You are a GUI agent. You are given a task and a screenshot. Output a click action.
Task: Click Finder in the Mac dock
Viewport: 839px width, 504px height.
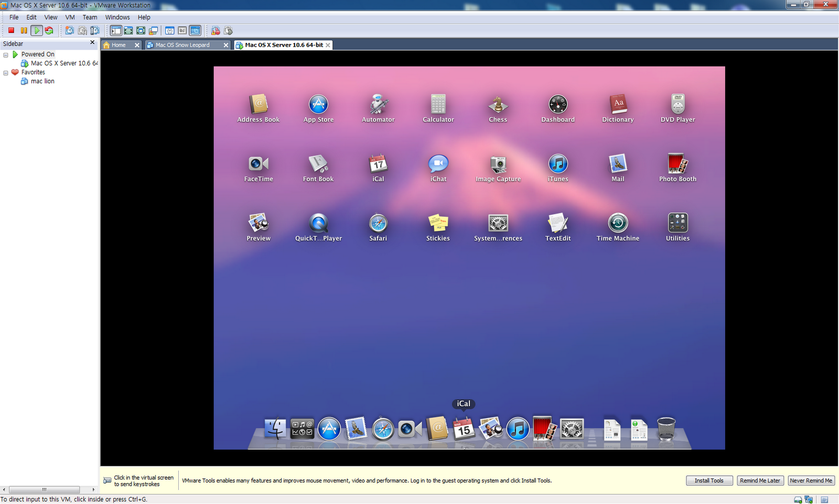[275, 429]
